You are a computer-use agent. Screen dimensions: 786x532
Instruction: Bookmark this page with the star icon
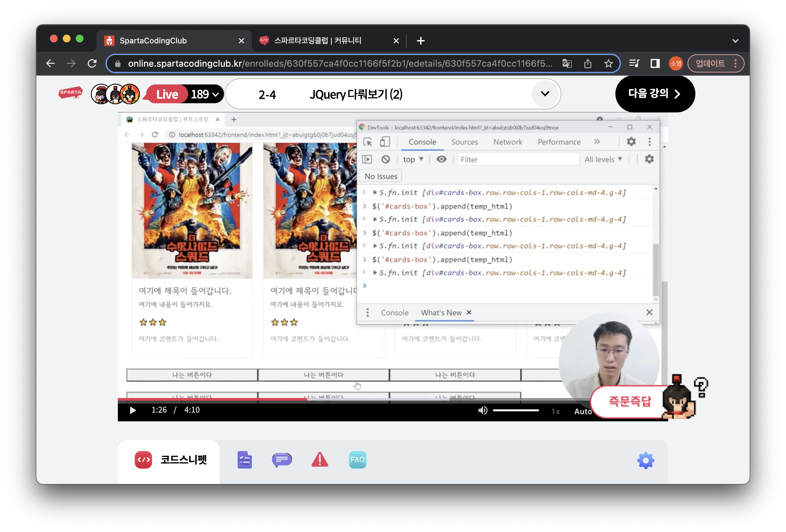pyautogui.click(x=609, y=63)
